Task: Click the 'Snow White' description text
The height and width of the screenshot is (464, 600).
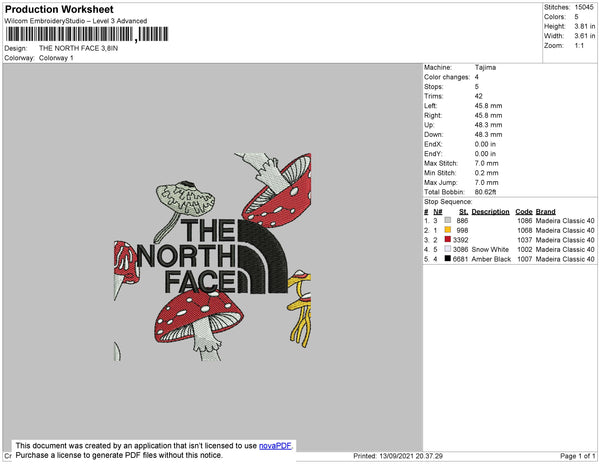Action: 490,249
